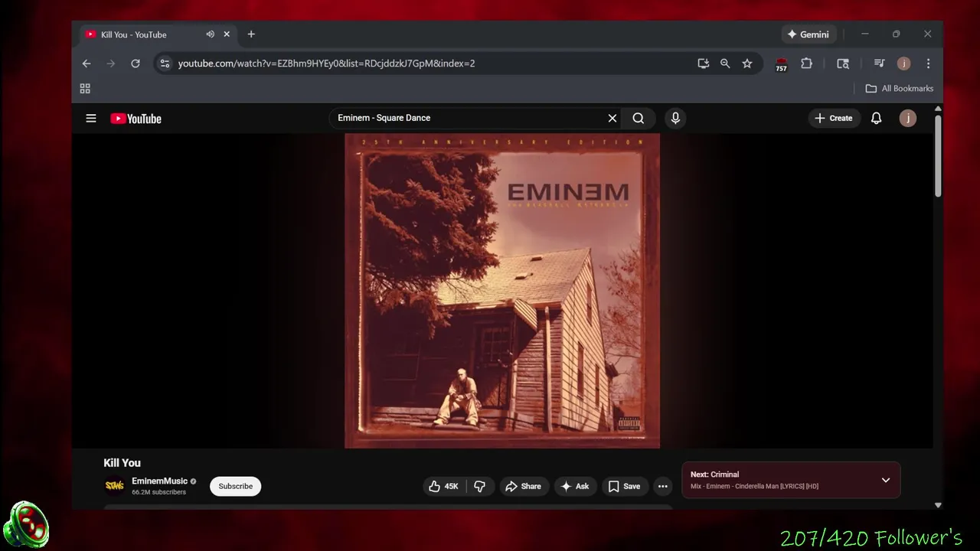980x551 pixels.
Task: Open YouTube account avatar menu
Action: (x=908, y=118)
